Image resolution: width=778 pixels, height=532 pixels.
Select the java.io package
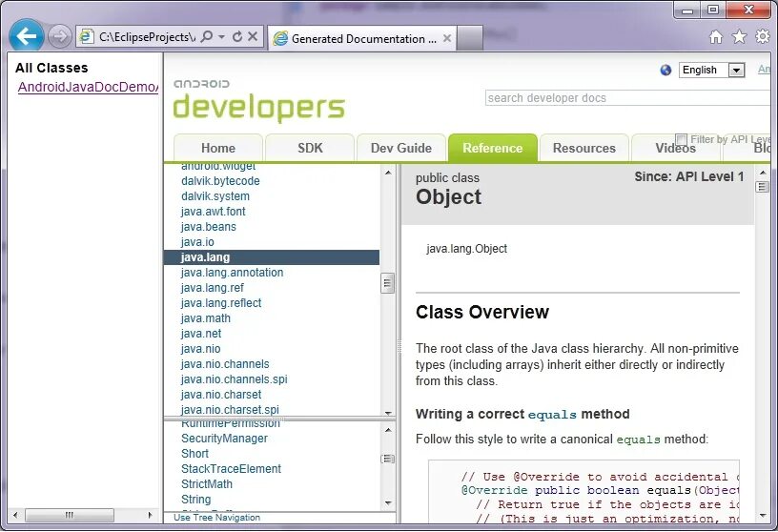click(x=197, y=242)
